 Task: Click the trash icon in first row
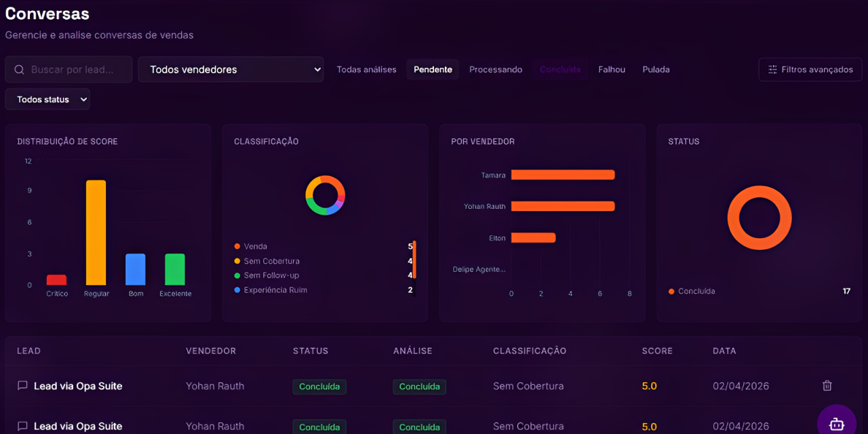(x=827, y=386)
